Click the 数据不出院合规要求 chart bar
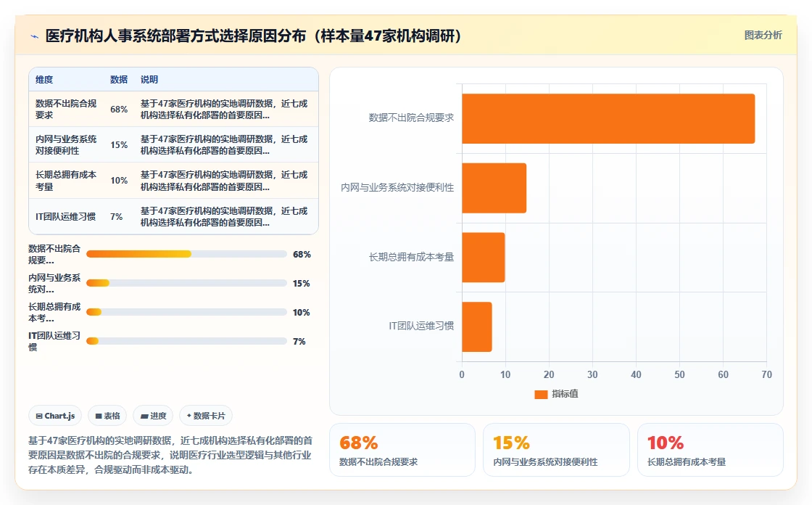 [608, 118]
